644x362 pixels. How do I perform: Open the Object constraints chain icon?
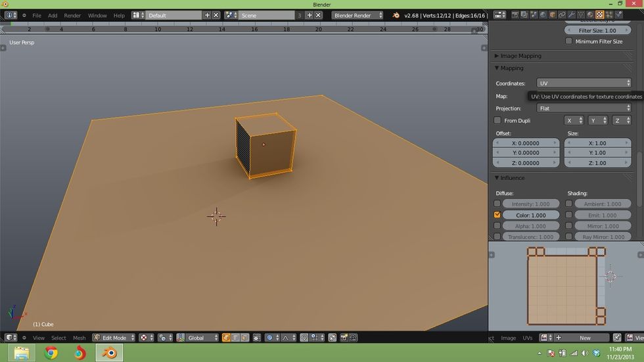(x=563, y=14)
